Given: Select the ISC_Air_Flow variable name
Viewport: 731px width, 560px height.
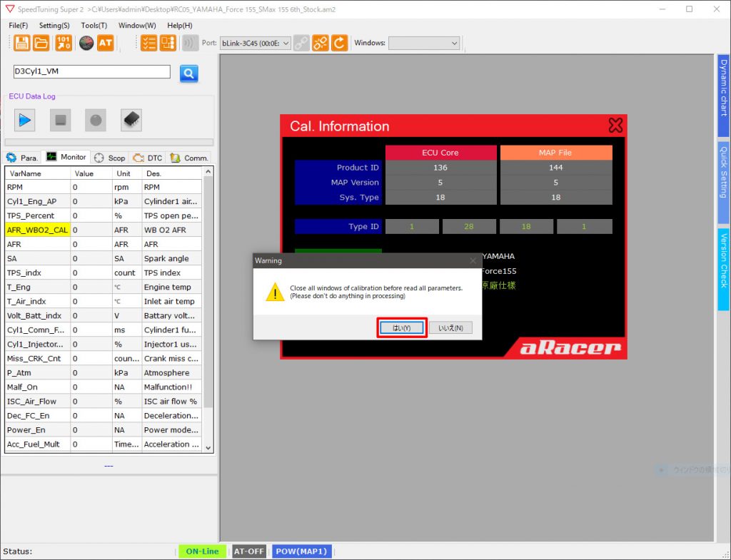Looking at the screenshot, I should pos(38,401).
